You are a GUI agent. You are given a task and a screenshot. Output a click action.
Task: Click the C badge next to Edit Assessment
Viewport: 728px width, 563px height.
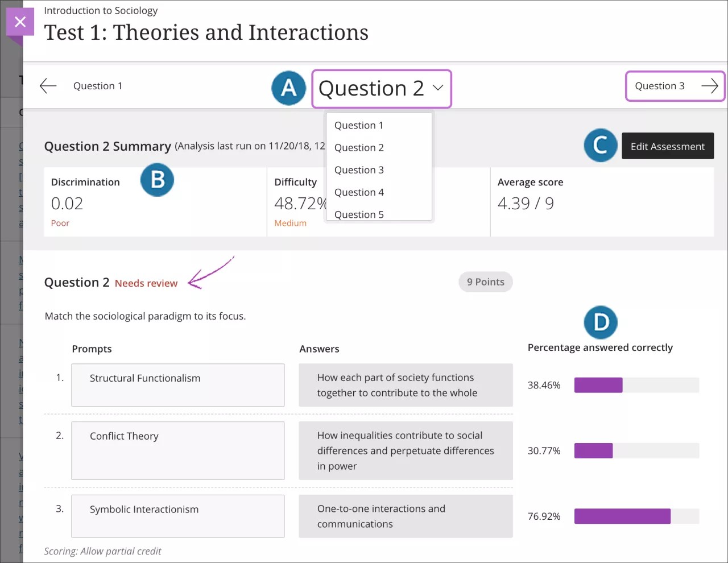(600, 146)
